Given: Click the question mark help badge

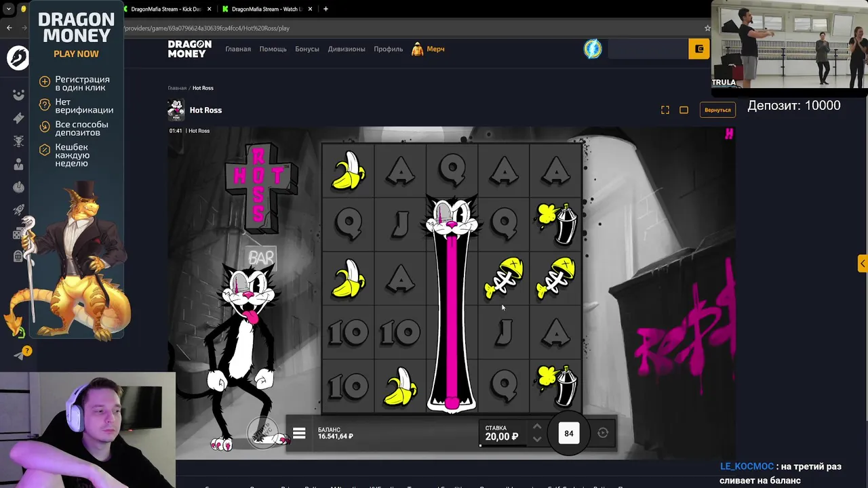Looking at the screenshot, I should (27, 350).
